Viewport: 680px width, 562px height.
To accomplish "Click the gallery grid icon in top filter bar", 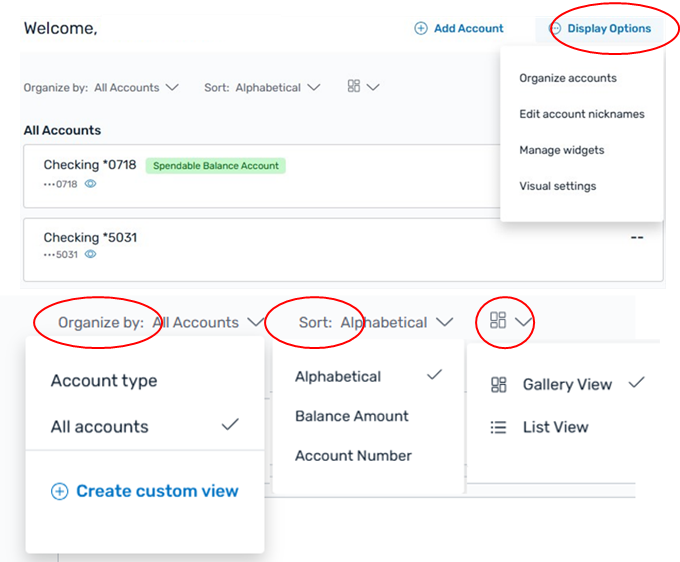I will pos(354,85).
